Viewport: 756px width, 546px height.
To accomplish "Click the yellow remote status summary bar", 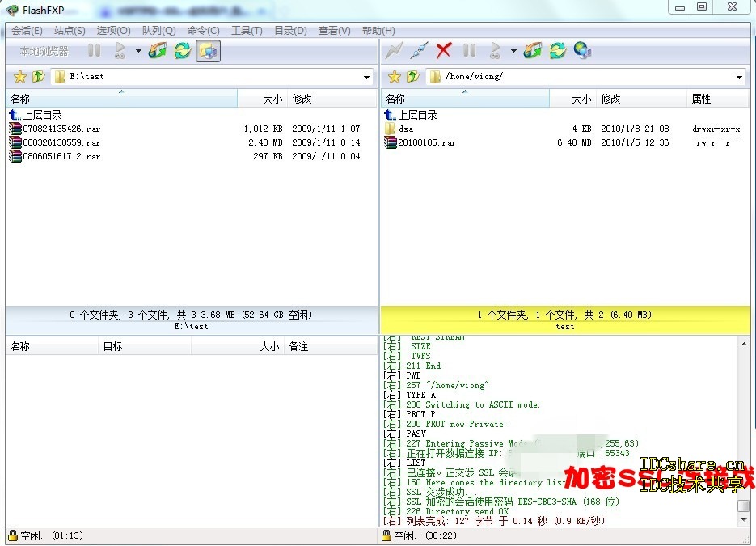I will coord(565,320).
